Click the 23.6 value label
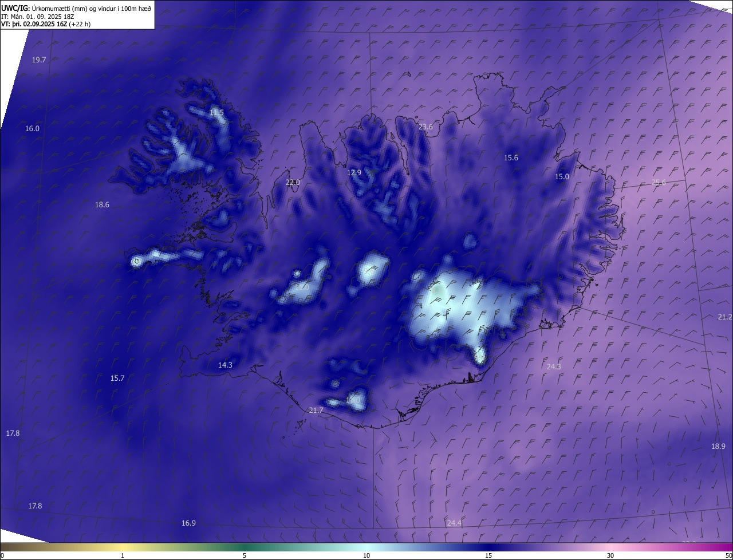The image size is (733, 560). [x=425, y=127]
